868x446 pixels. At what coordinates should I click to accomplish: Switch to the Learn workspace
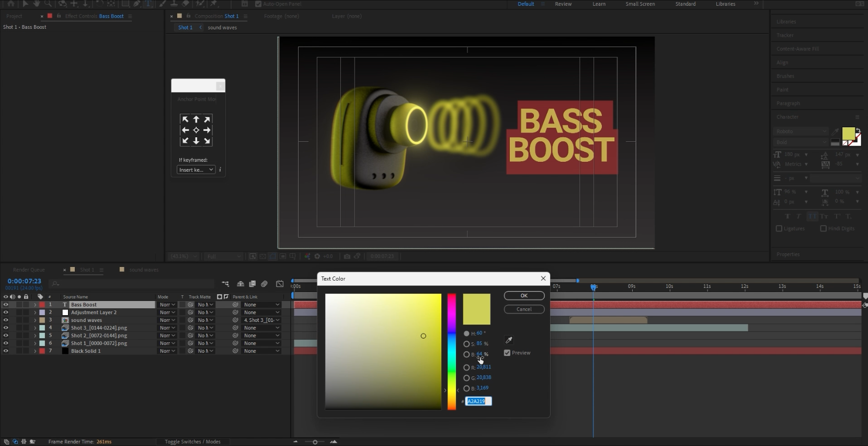coord(599,4)
